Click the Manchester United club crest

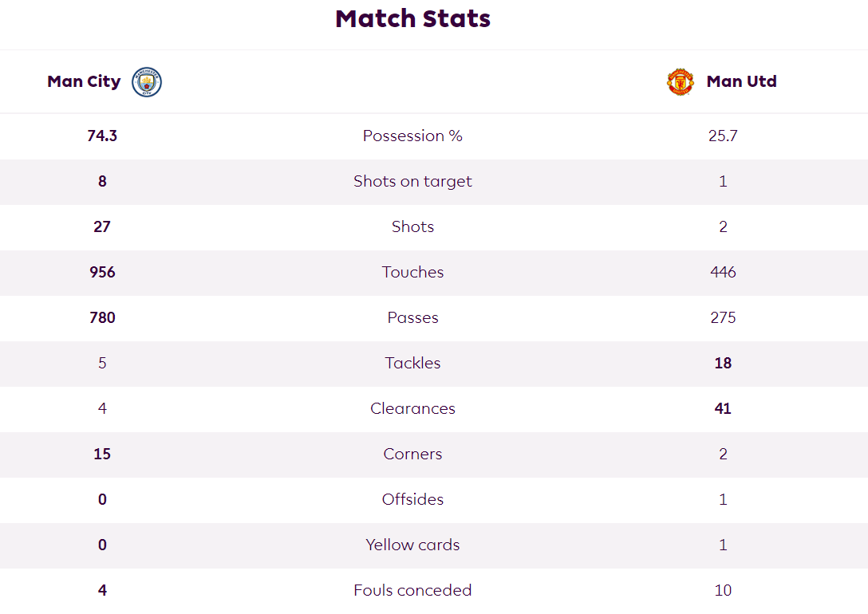(x=681, y=82)
